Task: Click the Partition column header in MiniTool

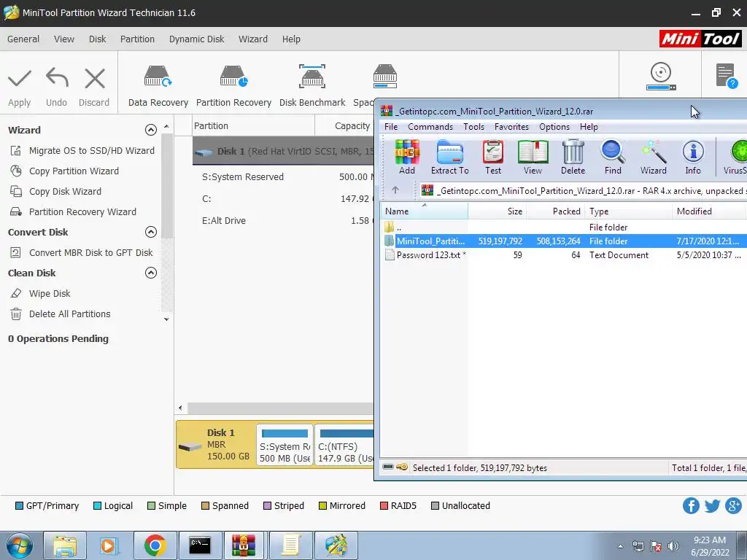Action: (x=253, y=125)
